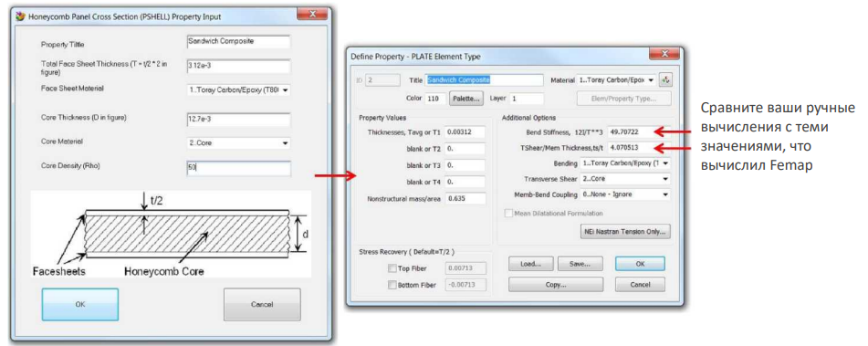868x346 pixels.
Task: Click the Title field in Define Property
Action: point(485,80)
